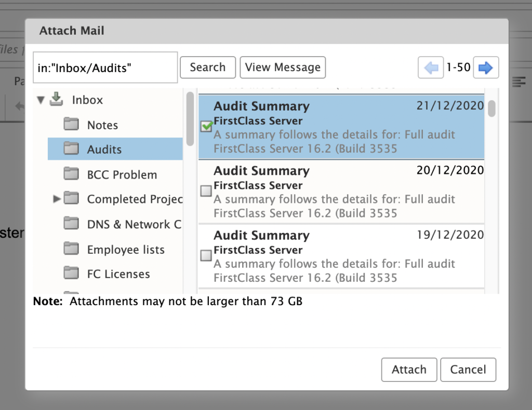Cancel the Attach Mail dialog
Screen dimensions: 532x410
[x=468, y=370]
